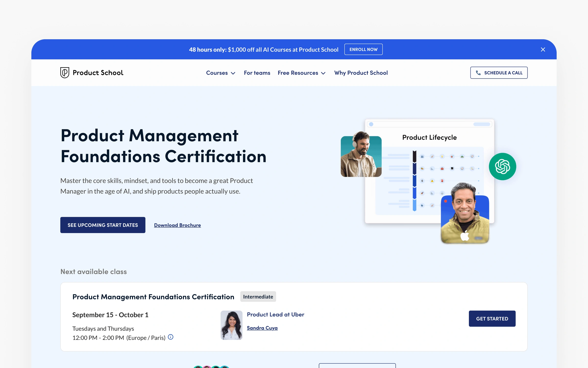
Task: Expand the Courses dropdown chevron
Action: point(233,73)
